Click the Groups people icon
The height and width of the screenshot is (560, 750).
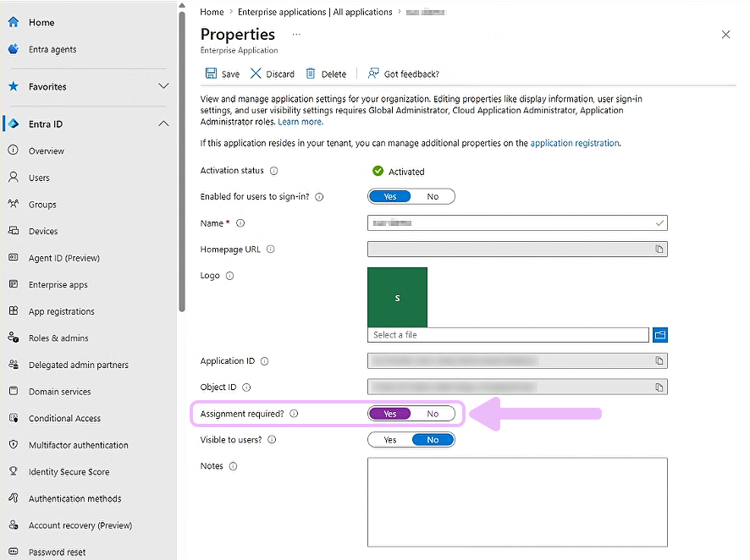14,204
